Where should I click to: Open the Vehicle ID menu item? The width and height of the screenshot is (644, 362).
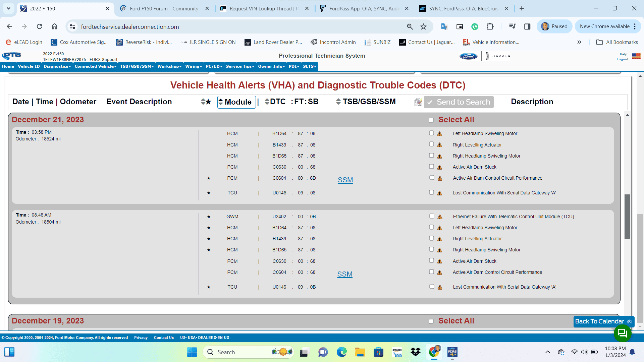(x=29, y=66)
